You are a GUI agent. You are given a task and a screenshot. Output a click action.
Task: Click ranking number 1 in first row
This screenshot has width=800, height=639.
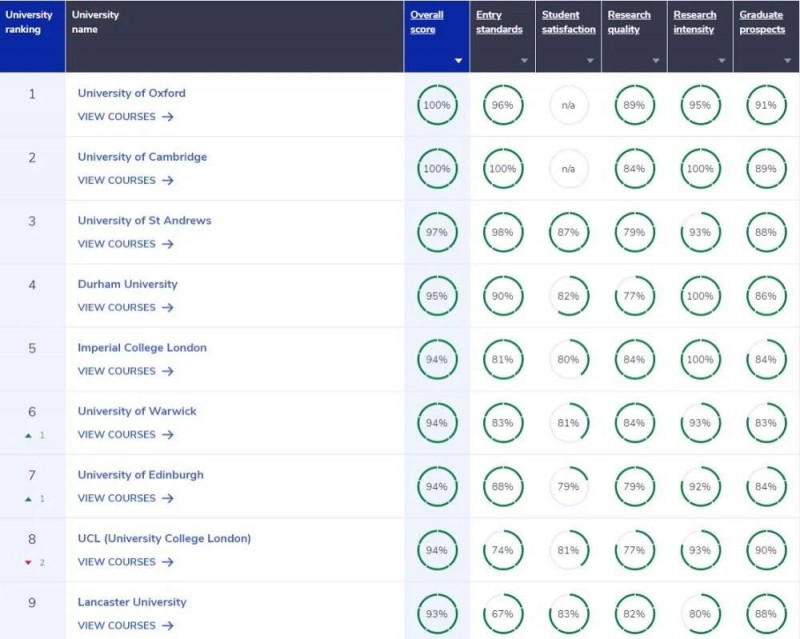click(x=32, y=94)
